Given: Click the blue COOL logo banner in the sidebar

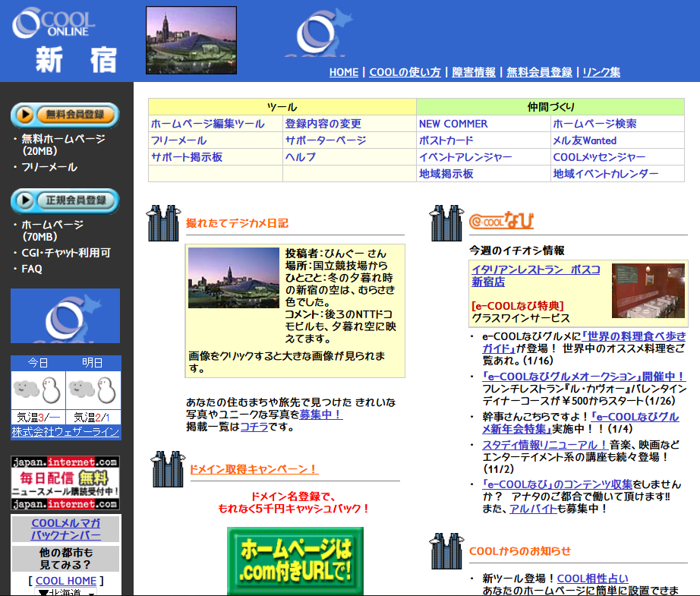Looking at the screenshot, I should pos(65,316).
